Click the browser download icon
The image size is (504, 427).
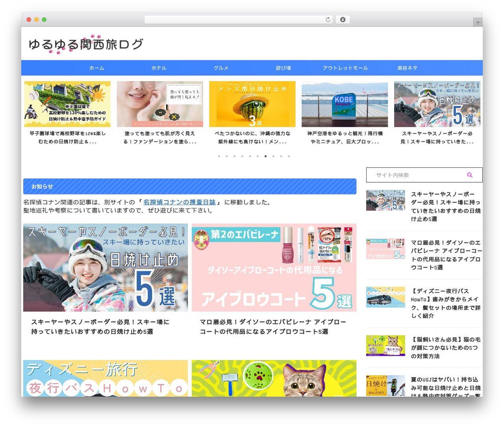[x=343, y=19]
